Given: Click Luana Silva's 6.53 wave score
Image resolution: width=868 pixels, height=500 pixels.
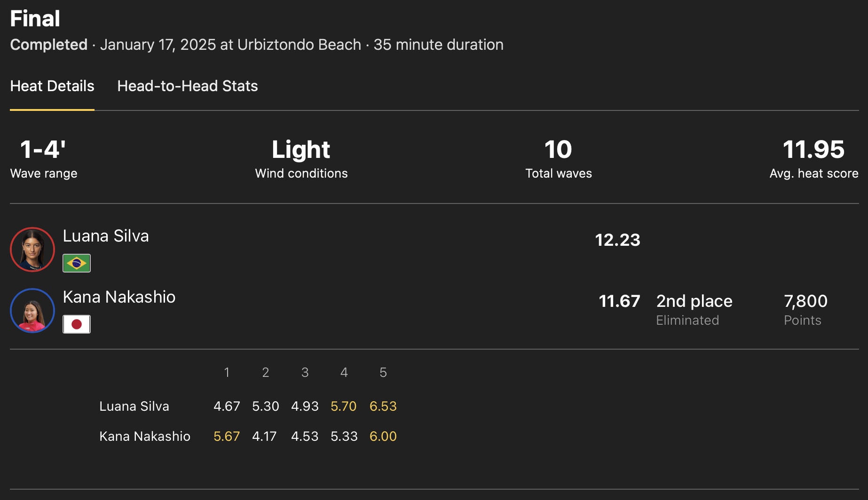Looking at the screenshot, I should (x=383, y=406).
